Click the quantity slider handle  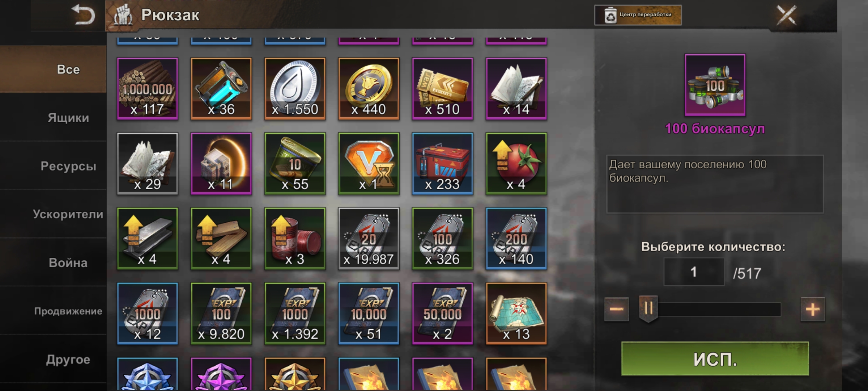pos(648,309)
